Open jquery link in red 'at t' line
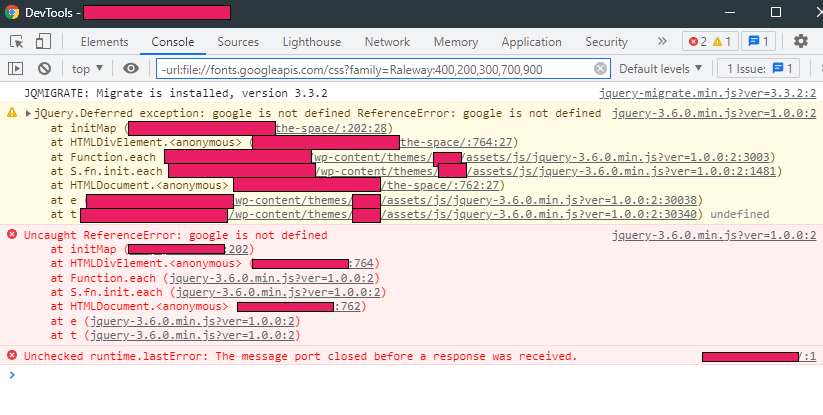 (x=193, y=335)
